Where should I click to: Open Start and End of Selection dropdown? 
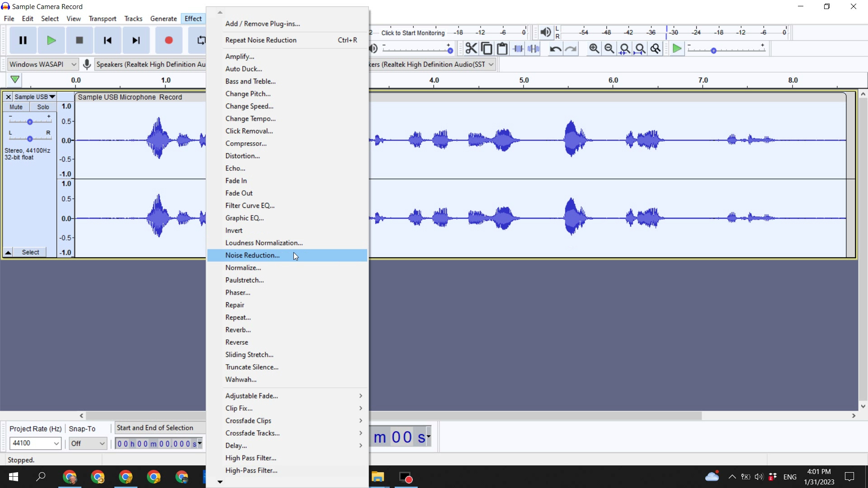point(160,428)
